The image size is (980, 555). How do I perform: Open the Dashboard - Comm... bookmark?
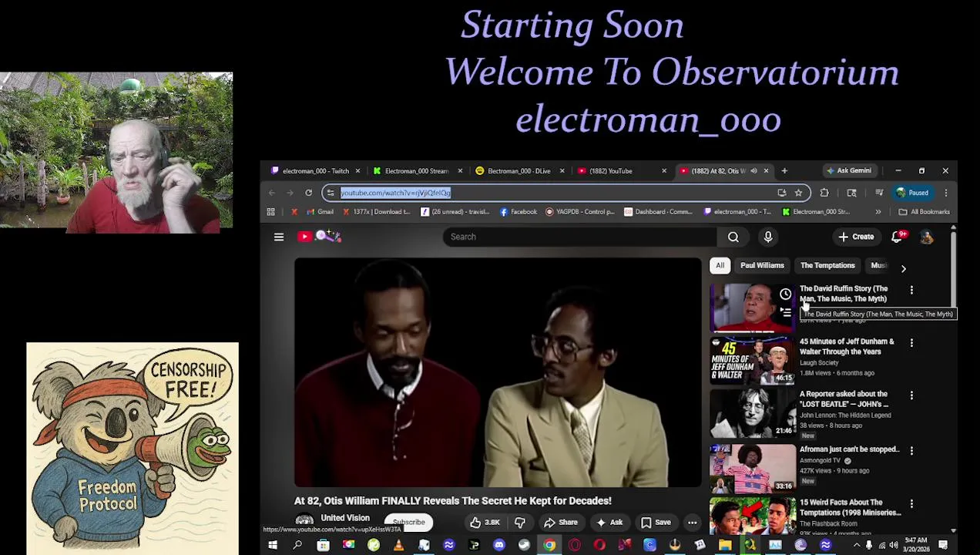658,212
